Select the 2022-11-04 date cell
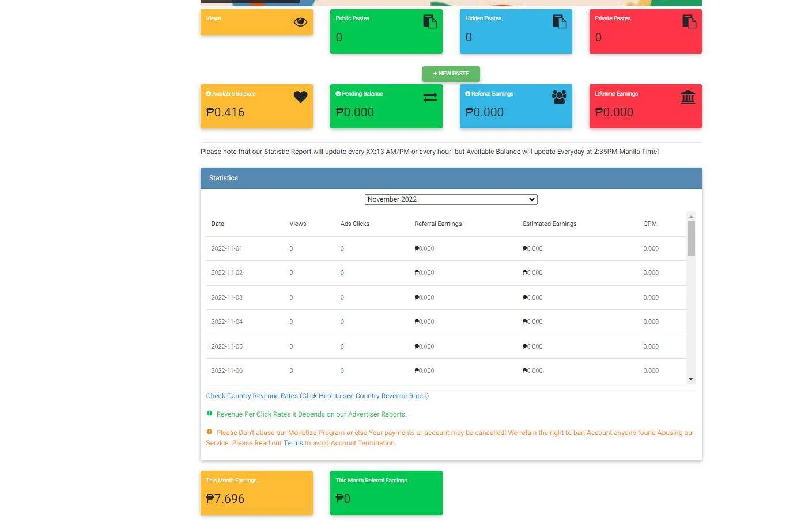Viewport: 812px width, 522px height. (x=226, y=321)
